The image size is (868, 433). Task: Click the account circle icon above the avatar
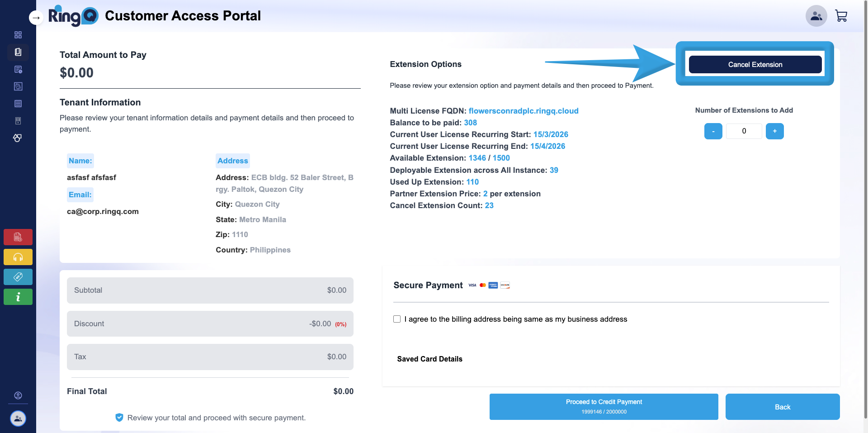click(18, 395)
